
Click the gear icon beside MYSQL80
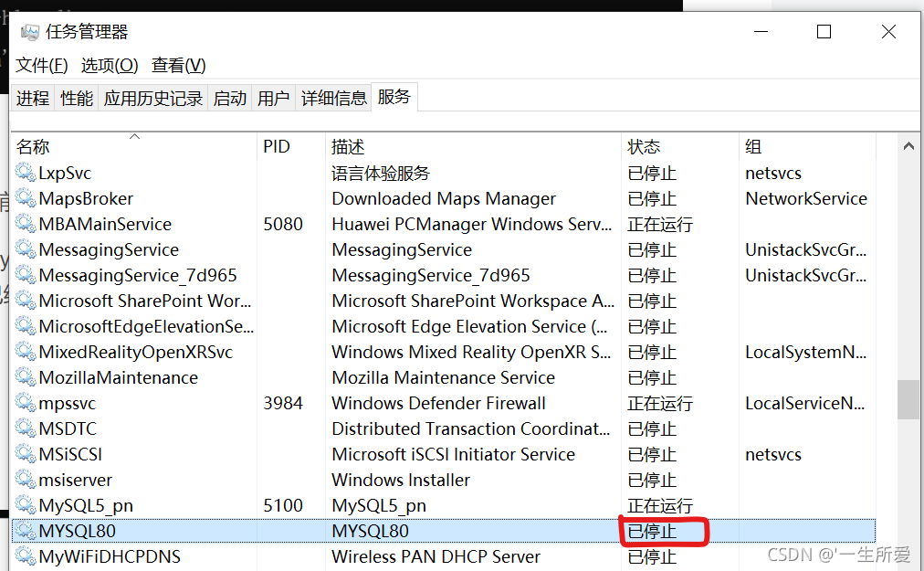[x=26, y=530]
